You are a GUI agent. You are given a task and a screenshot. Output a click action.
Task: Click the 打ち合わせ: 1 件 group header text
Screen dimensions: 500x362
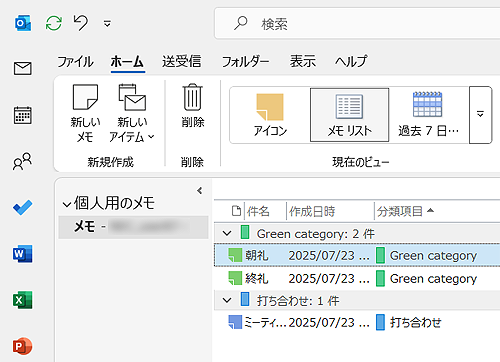(x=298, y=301)
